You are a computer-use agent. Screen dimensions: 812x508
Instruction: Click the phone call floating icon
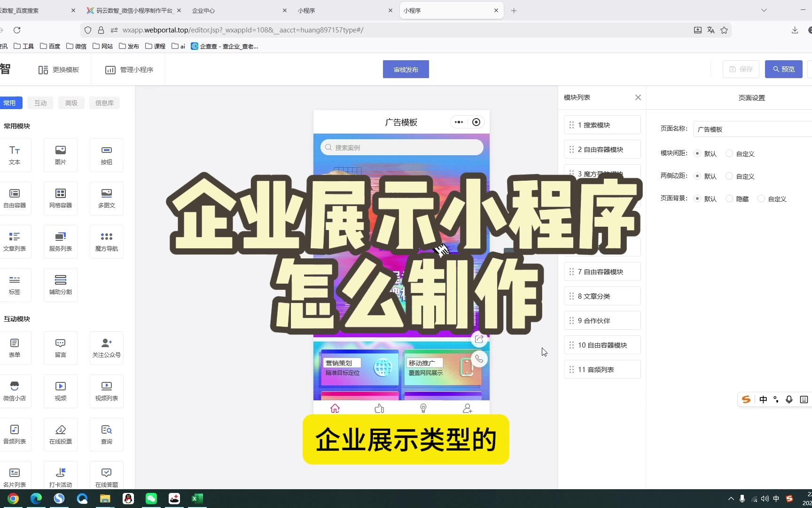coord(479,359)
